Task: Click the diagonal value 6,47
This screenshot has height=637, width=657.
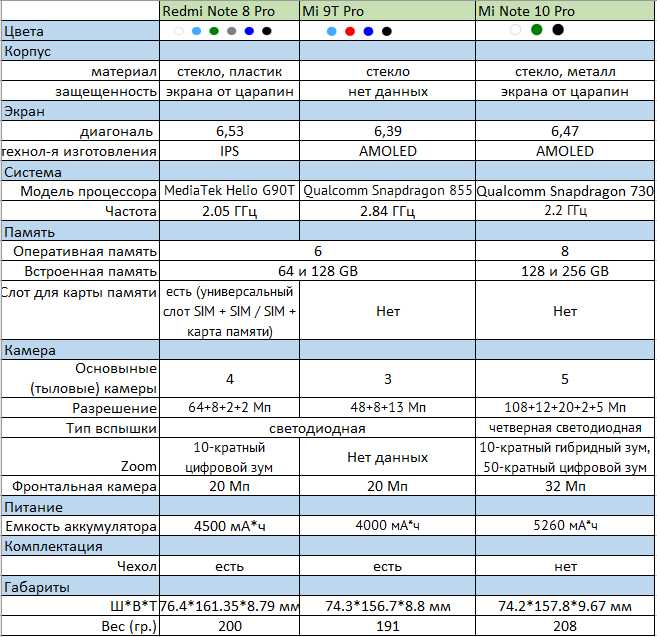Action: (565, 131)
